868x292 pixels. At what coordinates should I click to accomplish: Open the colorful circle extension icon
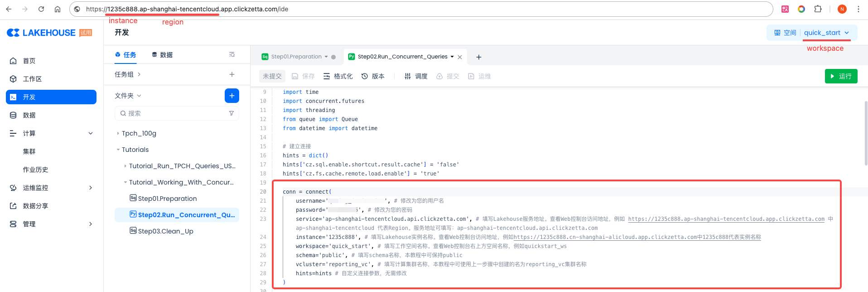pos(801,9)
